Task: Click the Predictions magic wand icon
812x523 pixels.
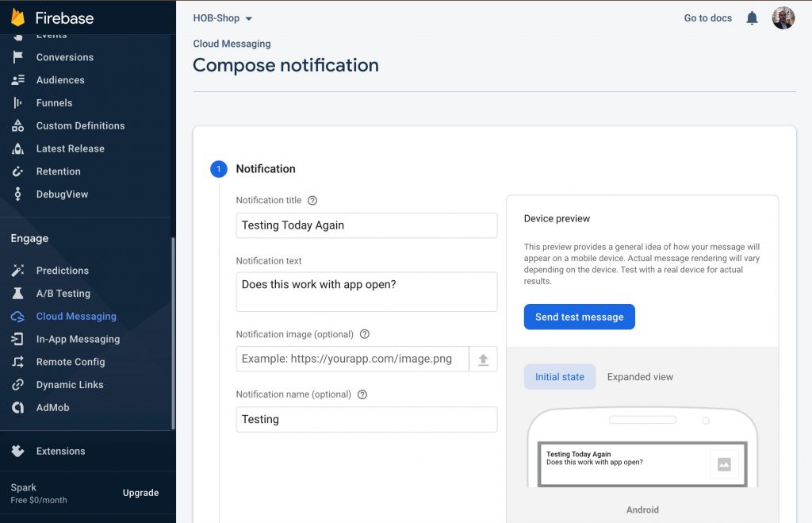Action: tap(17, 270)
